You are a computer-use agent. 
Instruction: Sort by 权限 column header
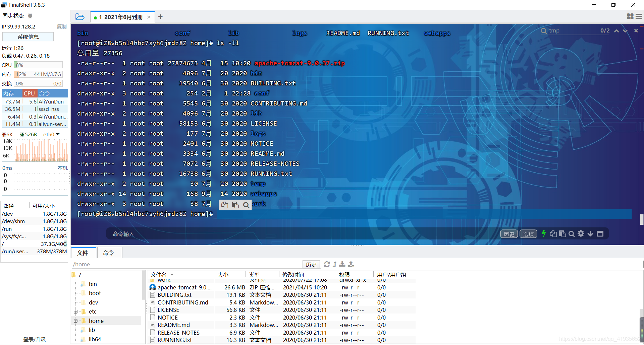tap(355, 275)
